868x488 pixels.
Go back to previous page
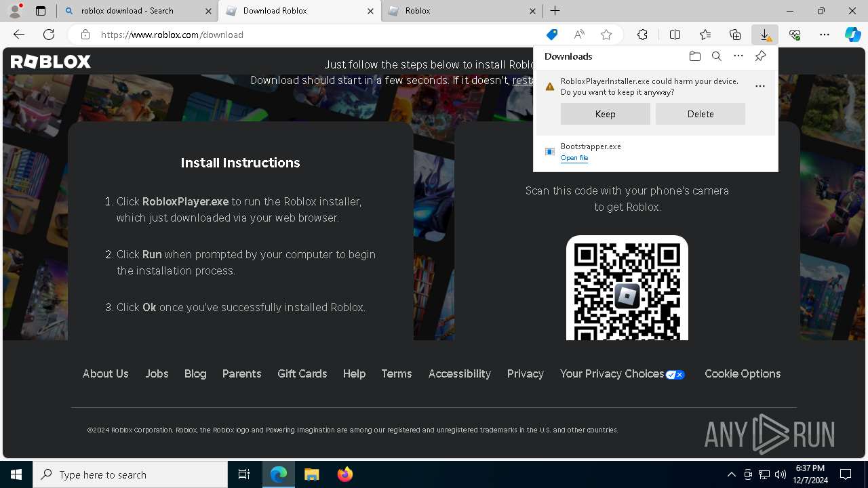coord(19,35)
